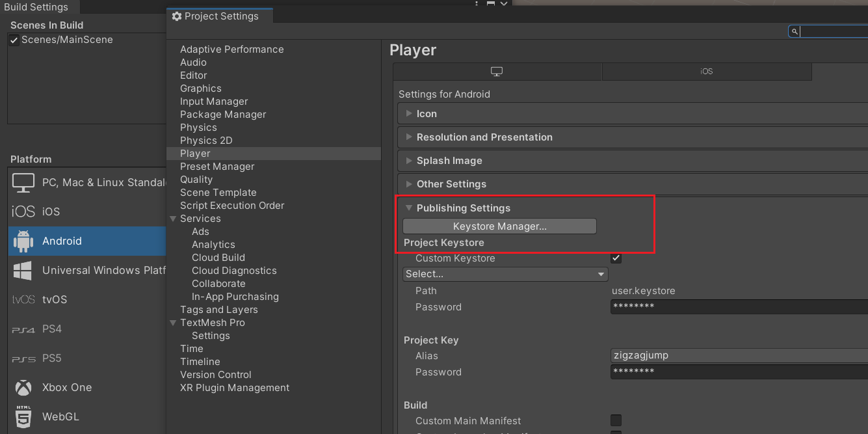Click the Project Keystore password field
868x434 pixels.
pyautogui.click(x=739, y=307)
